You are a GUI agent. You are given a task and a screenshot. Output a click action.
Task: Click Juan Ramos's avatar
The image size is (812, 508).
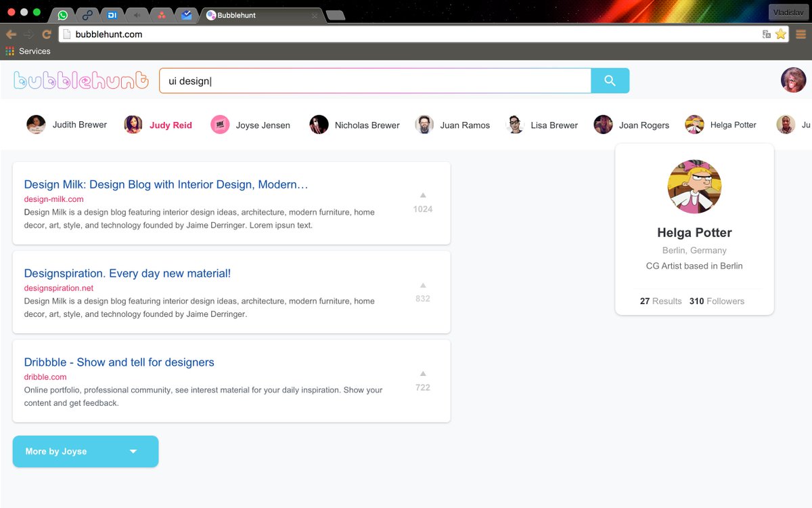(x=424, y=125)
